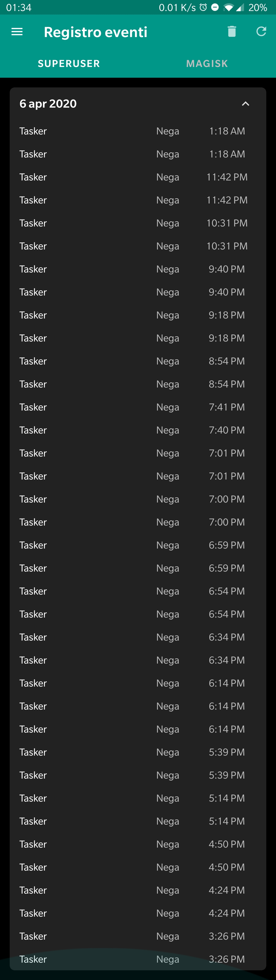Tap the Wi-Fi signal status icon
The image size is (276, 980).
point(228,8)
